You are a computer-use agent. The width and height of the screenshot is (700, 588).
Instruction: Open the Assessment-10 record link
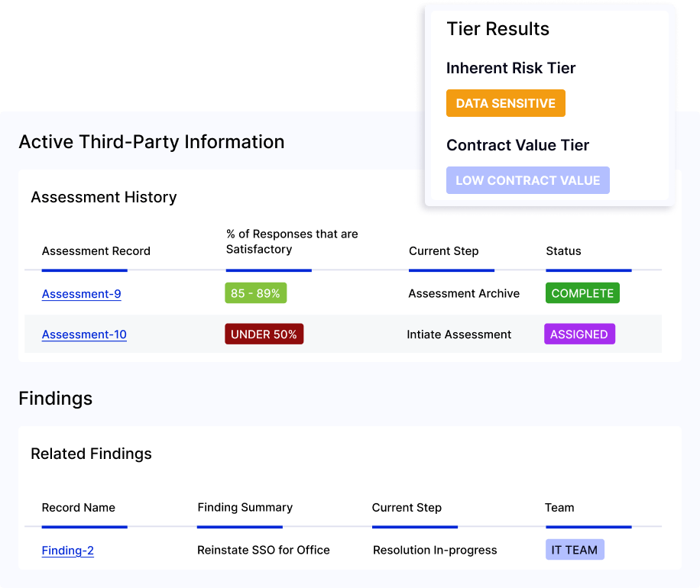(x=84, y=334)
